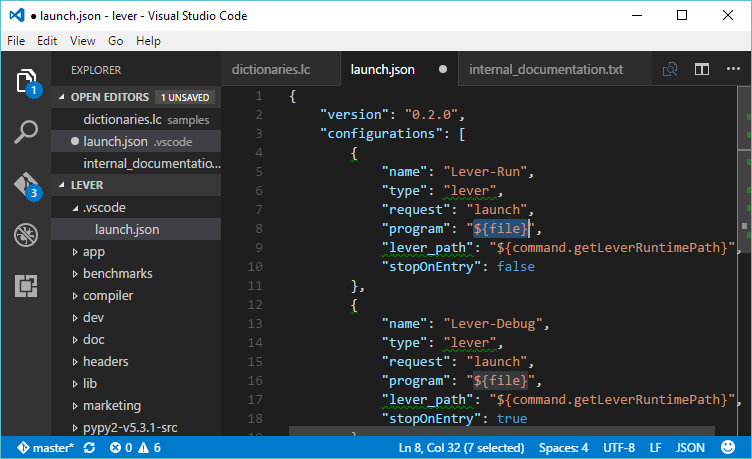The image size is (752, 459).
Task: Switch to internal_documentation.txt tab
Action: pos(546,70)
